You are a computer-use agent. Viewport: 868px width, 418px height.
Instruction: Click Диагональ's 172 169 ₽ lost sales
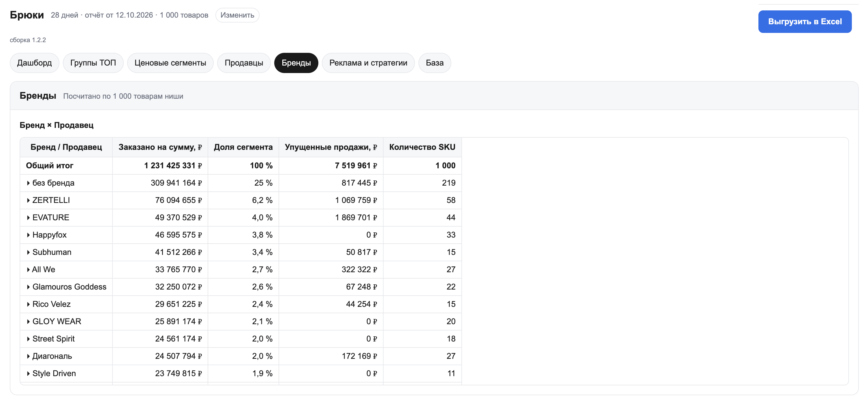[x=359, y=356]
